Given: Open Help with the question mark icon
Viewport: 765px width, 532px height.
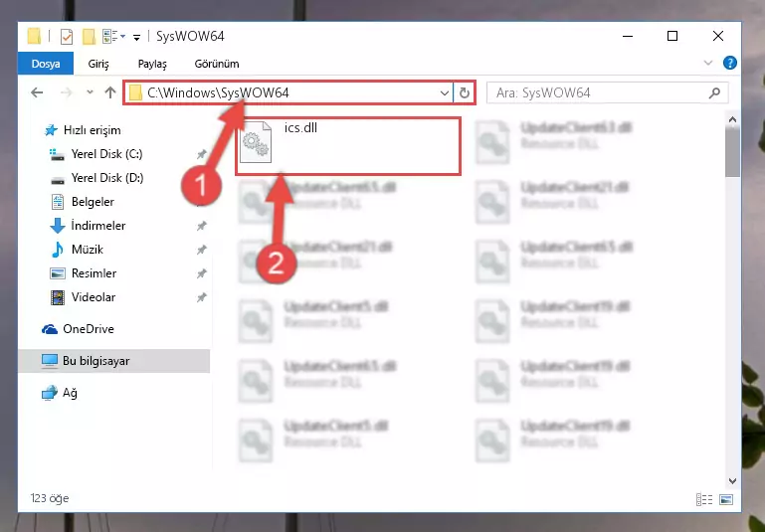Looking at the screenshot, I should [x=730, y=63].
